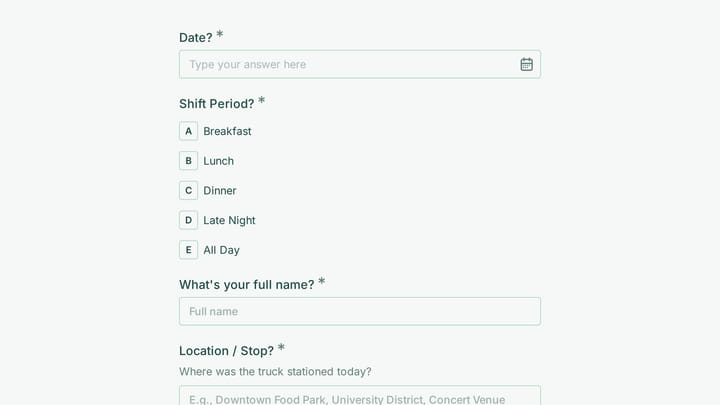Click the Location / Stop input field

[x=360, y=396]
